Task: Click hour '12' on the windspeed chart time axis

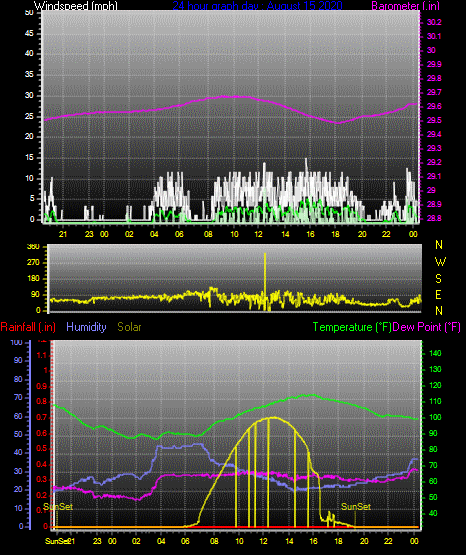Action: pyautogui.click(x=259, y=234)
